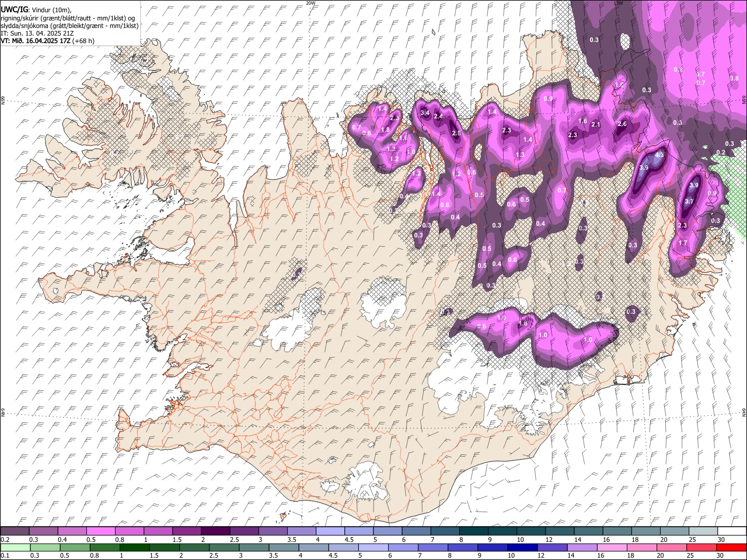
Task: Select the light pink swatch starting at 16 in lower legend row
Action: click(x=612, y=547)
